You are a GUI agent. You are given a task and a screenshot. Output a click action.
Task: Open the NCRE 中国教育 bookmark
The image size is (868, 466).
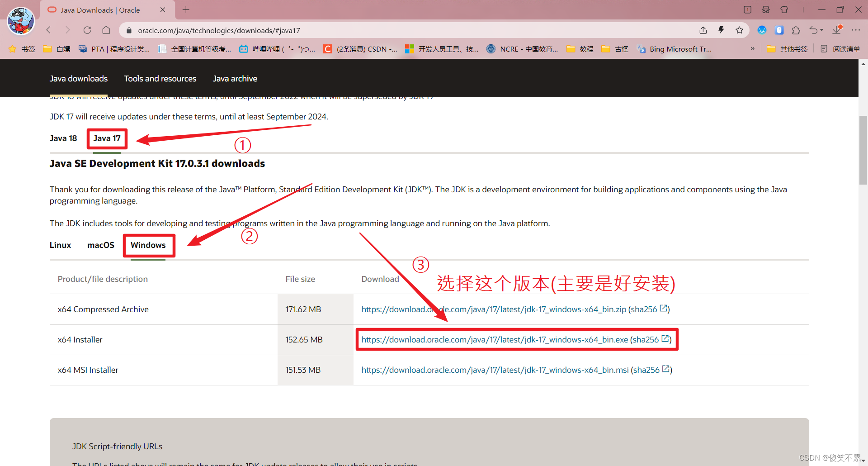pyautogui.click(x=523, y=49)
